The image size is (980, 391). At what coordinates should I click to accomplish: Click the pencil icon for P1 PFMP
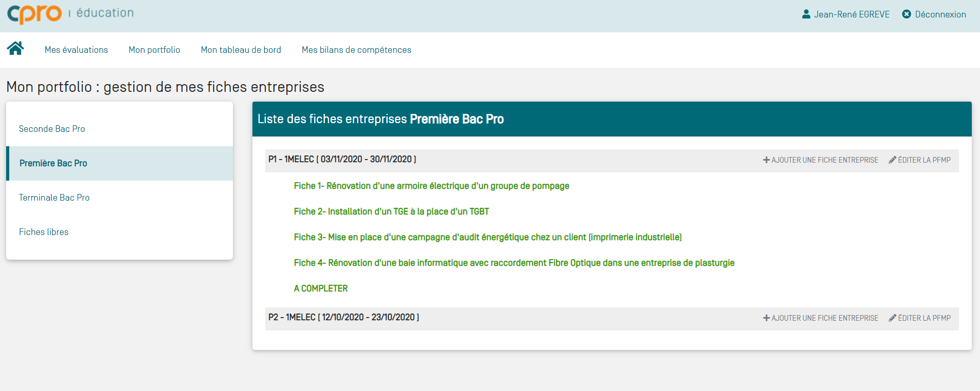[893, 160]
